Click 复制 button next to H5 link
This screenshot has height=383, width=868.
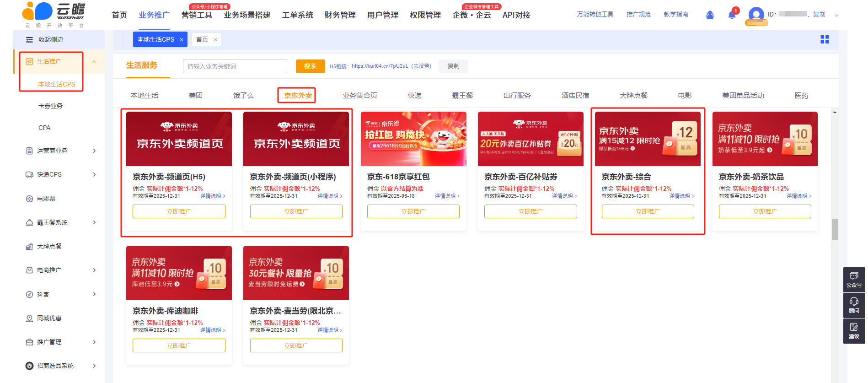click(x=453, y=66)
